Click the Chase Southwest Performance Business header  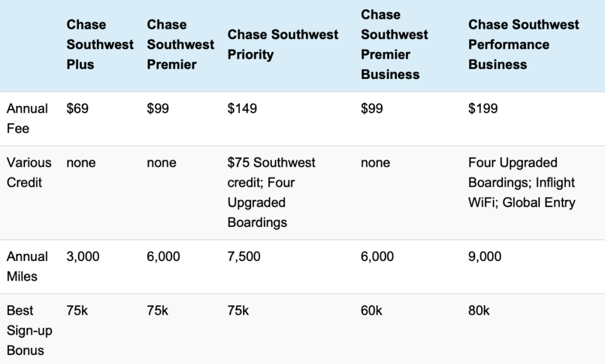[x=524, y=44]
